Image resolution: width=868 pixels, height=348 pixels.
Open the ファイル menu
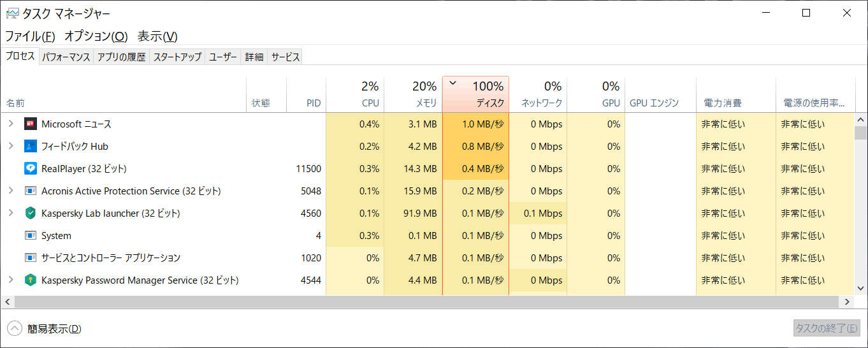point(30,36)
